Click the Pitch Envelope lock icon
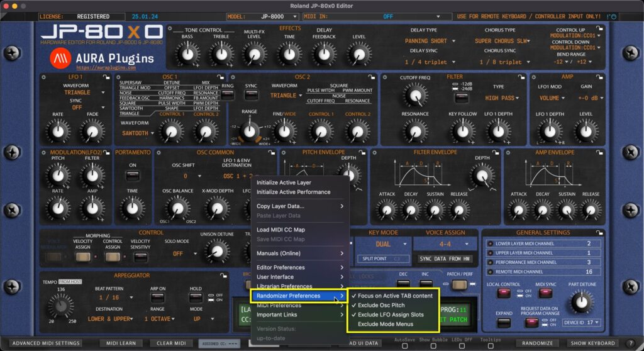Screen dimensions: 644x351 click(x=362, y=152)
